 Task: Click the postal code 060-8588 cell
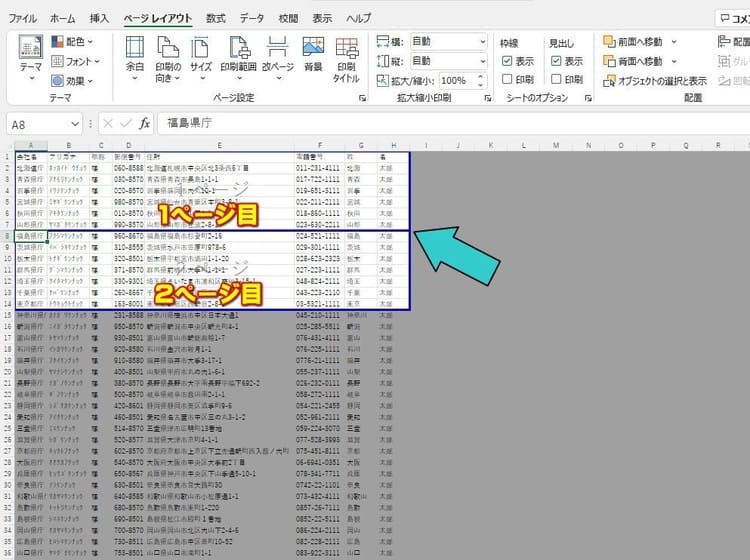128,168
